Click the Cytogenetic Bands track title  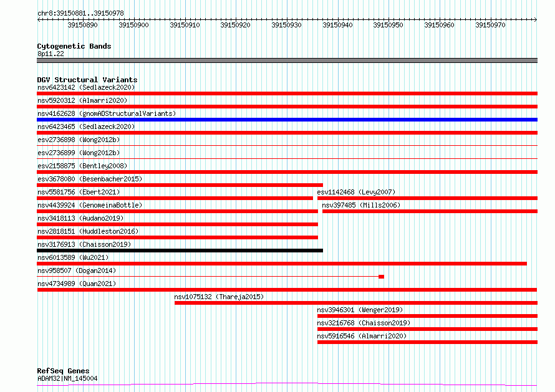(74, 46)
